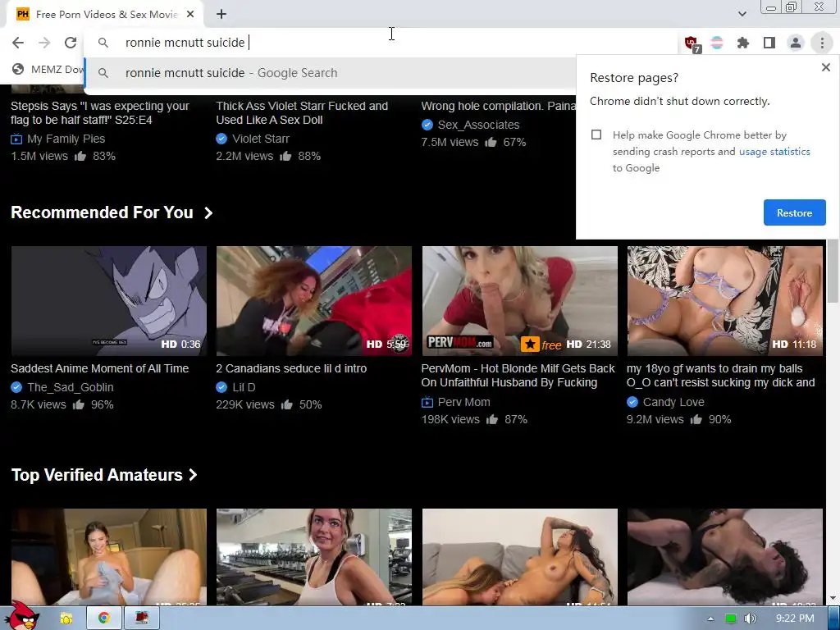Open the Extensions puzzle-piece menu
Viewport: 840px width, 630px height.
(x=743, y=43)
